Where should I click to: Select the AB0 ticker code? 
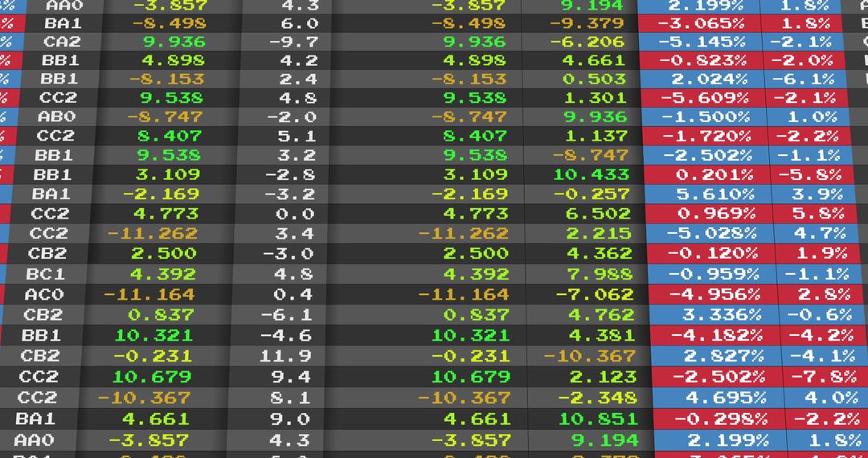[56, 117]
